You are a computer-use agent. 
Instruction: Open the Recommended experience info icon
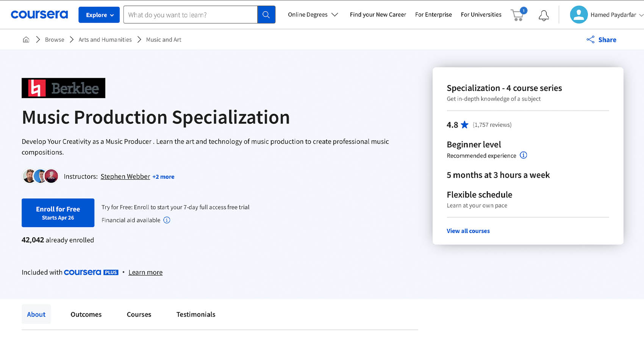(523, 155)
